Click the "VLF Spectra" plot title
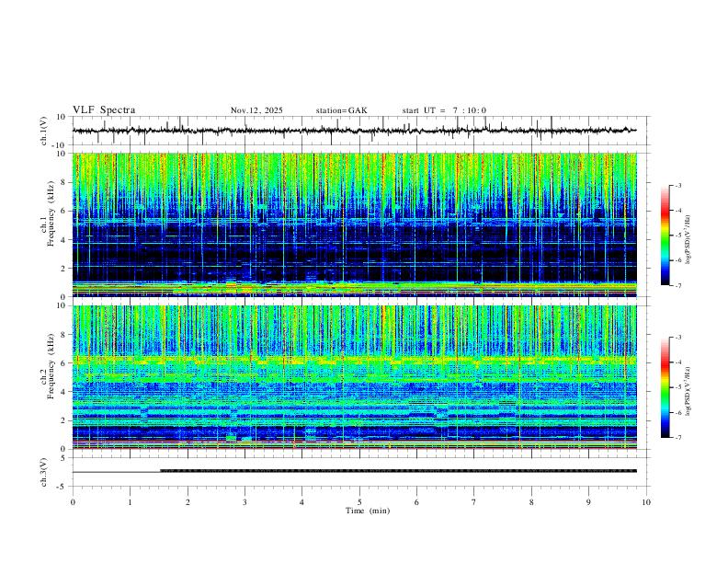Viewport: 728px width, 563px height. click(x=104, y=110)
